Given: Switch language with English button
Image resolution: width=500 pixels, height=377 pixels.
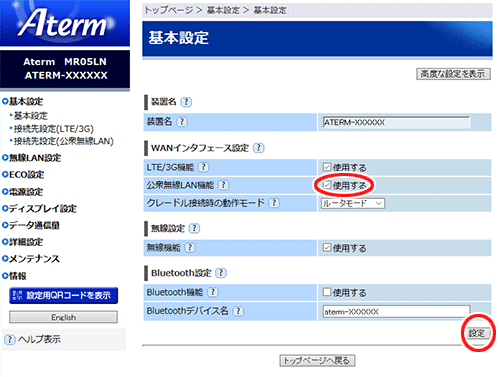Looking at the screenshot, I should (63, 317).
